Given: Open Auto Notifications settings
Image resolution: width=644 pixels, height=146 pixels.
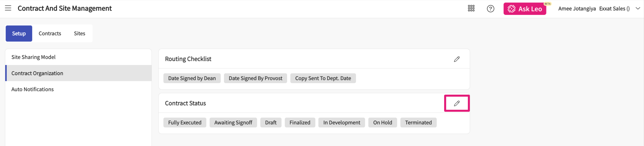Looking at the screenshot, I should pos(33,89).
